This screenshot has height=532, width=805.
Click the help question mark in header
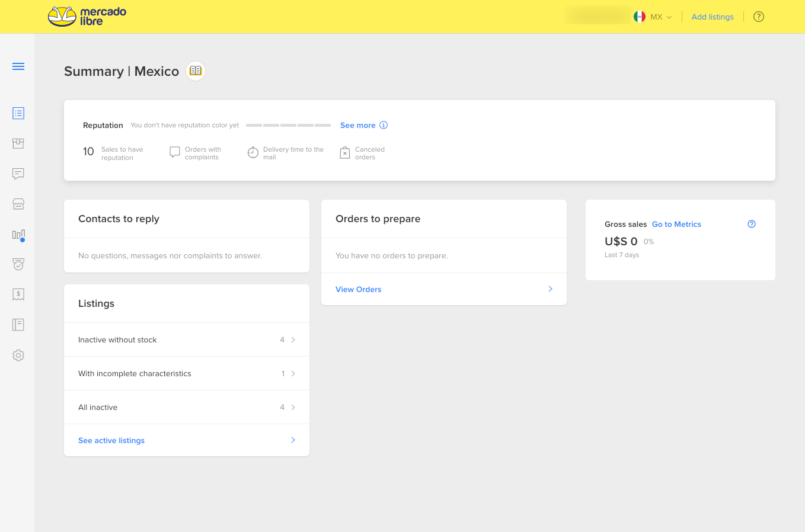pyautogui.click(x=759, y=17)
